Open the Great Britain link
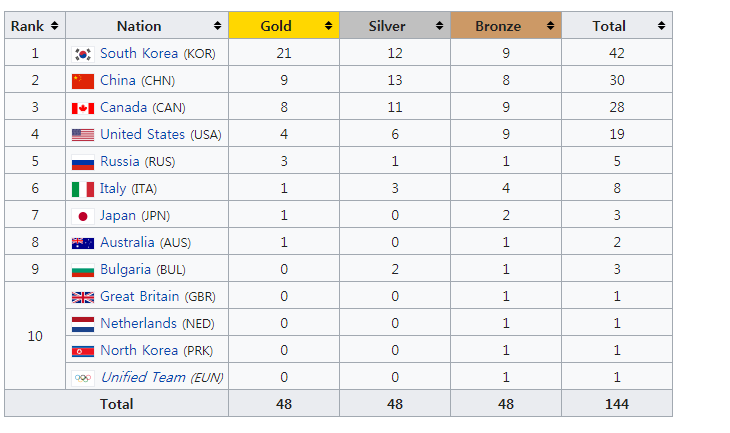Screen dimensions: 730x433 pos(140,296)
